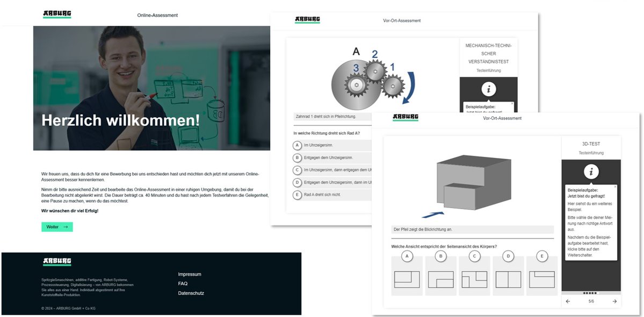644x317 pixels.
Task: Click 'Vor-Ort-Assessment' title in the mechanical test window
Action: coord(402,20)
